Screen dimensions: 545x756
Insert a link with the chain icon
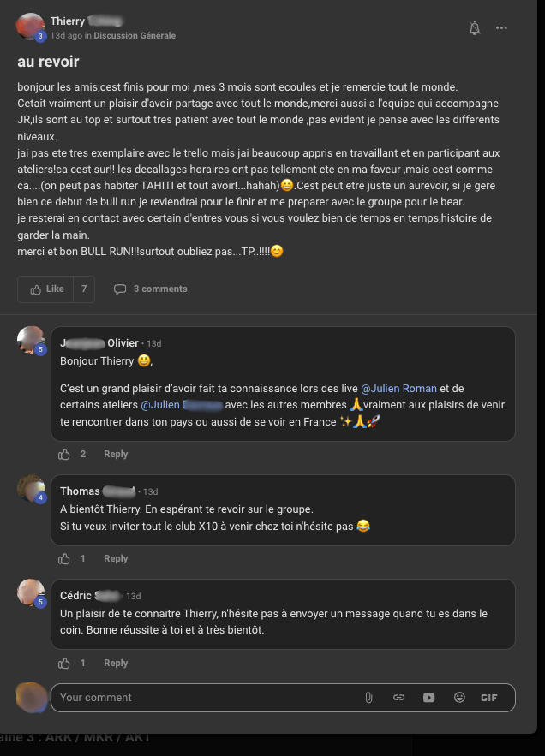[398, 698]
